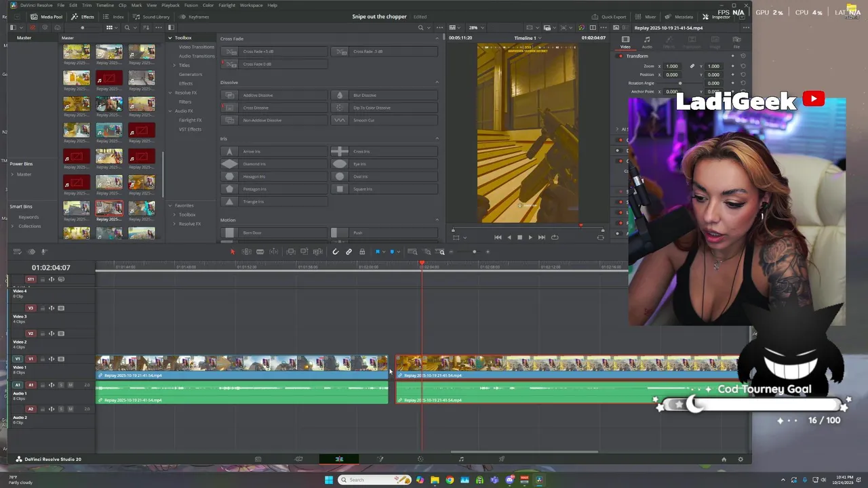Image resolution: width=868 pixels, height=488 pixels.
Task: Collapse the Iris effects group
Action: click(437, 139)
